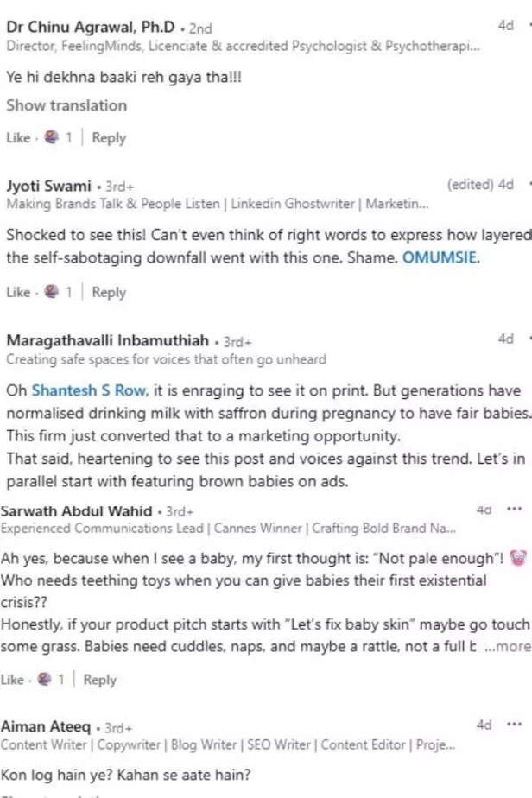Open reaction icon on Dr Chinu Agrawal's comment

51,137
